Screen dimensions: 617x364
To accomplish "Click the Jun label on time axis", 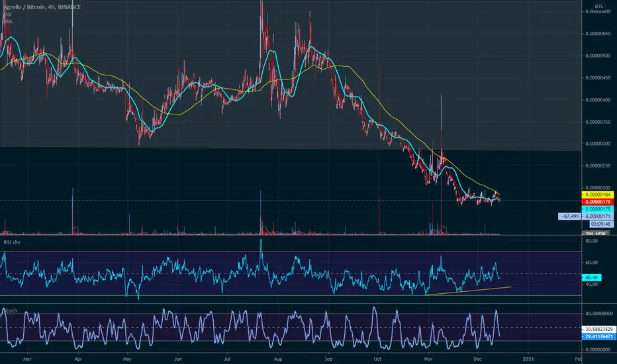I will tap(178, 359).
